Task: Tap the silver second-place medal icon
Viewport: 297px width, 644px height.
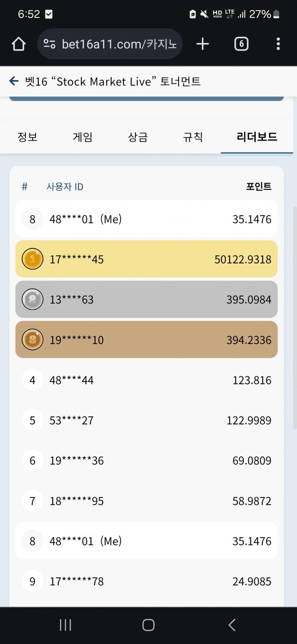Action: pyautogui.click(x=32, y=299)
